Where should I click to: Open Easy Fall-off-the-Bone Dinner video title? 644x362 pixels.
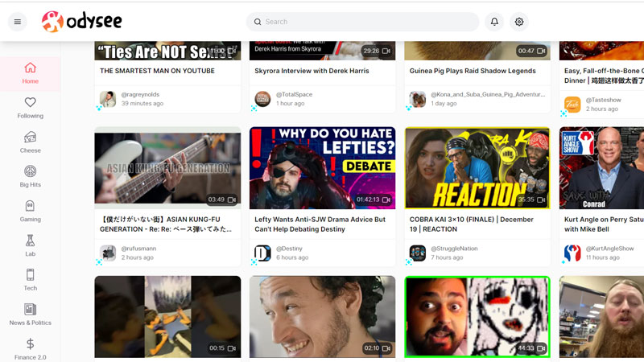[604, 76]
